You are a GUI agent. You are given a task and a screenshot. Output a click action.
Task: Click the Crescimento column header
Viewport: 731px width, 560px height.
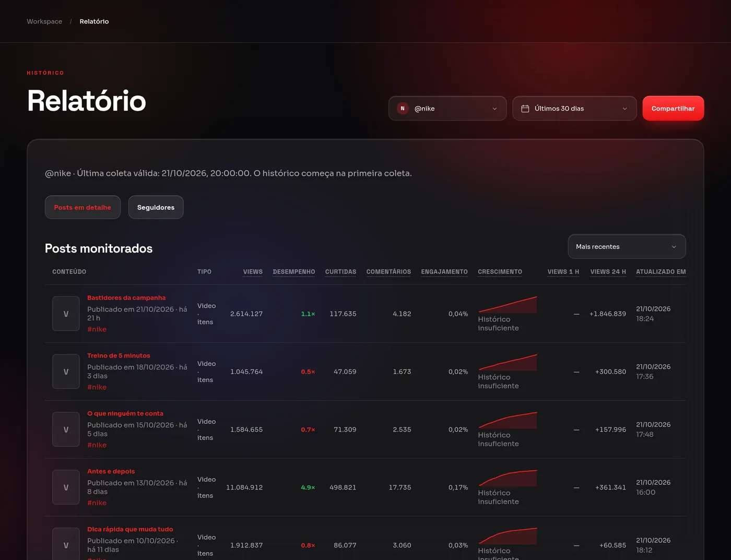tap(500, 272)
